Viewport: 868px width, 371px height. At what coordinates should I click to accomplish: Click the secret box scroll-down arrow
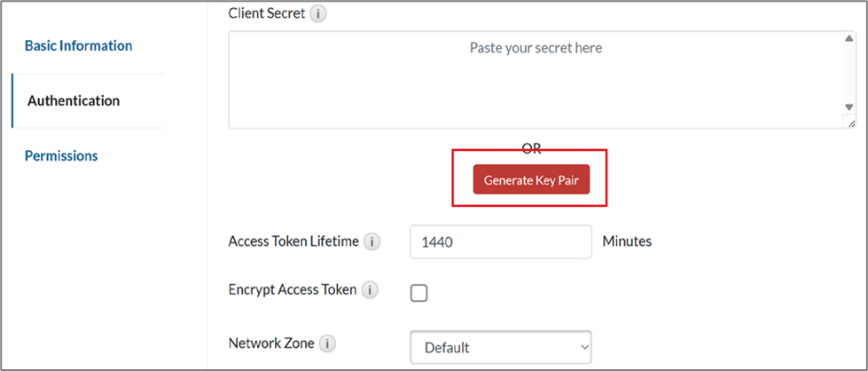pyautogui.click(x=848, y=107)
